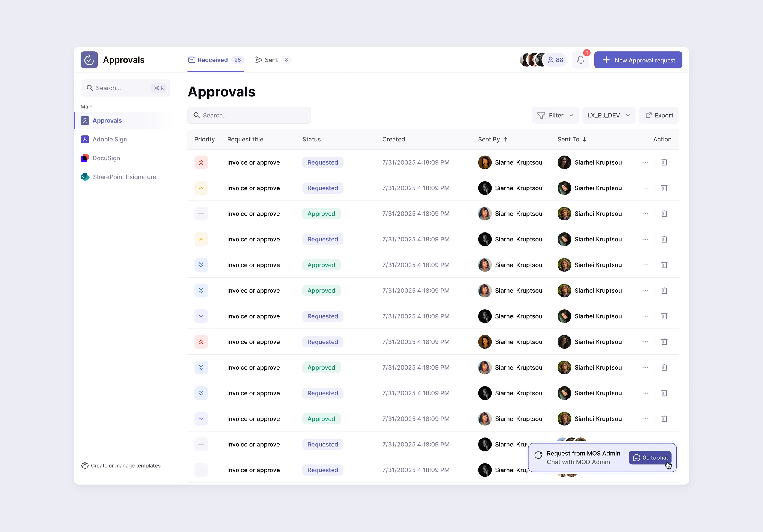Click the Approved badge in the sixth row
Image resolution: width=763 pixels, height=532 pixels.
pos(321,291)
